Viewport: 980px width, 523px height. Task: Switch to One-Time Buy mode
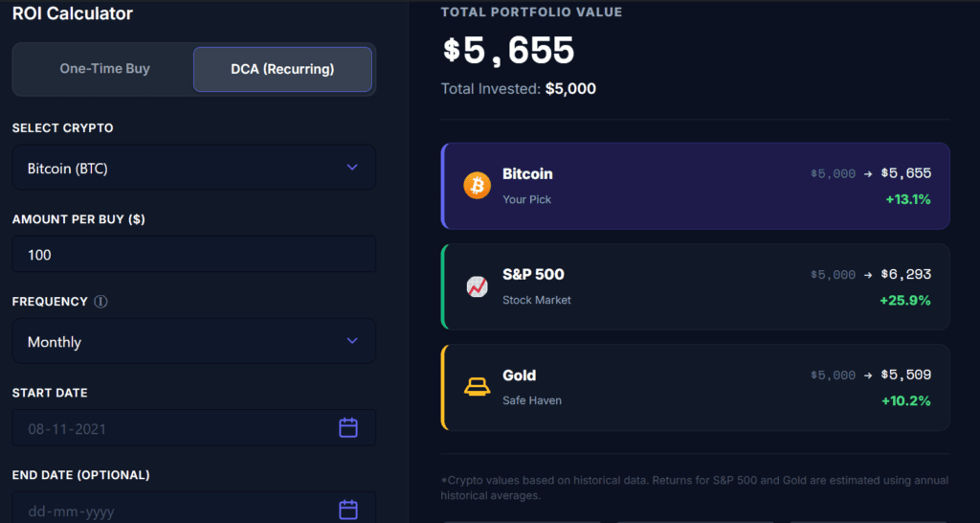point(104,69)
